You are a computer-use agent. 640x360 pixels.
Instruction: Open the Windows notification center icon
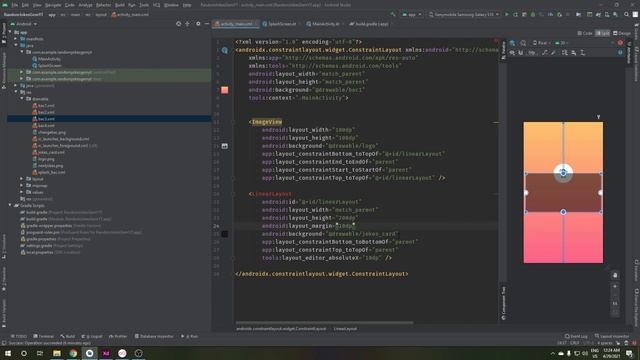click(629, 353)
